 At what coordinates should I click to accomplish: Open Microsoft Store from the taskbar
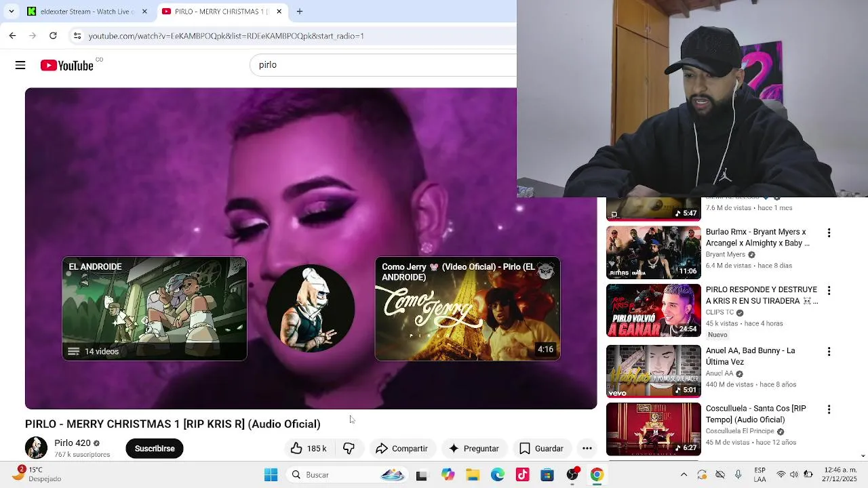click(x=547, y=475)
